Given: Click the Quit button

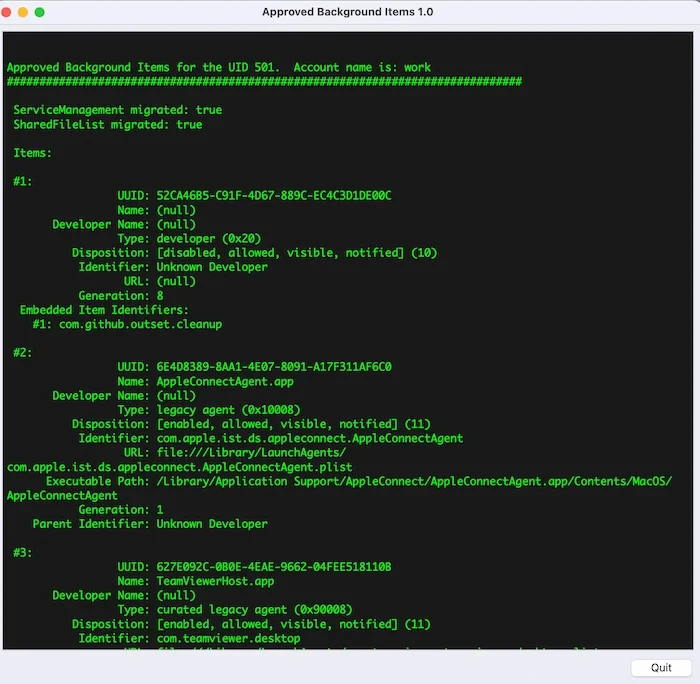Looking at the screenshot, I should click(x=661, y=667).
